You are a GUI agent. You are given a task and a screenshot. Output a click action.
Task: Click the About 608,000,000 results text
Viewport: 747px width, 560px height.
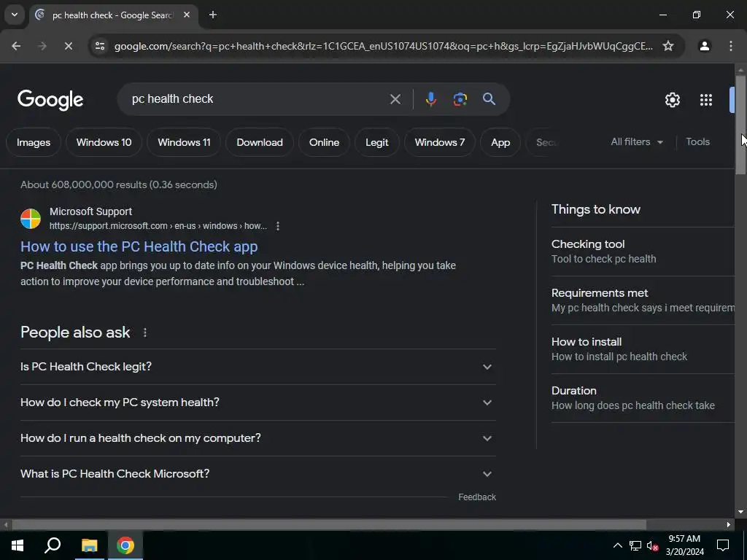[119, 184]
